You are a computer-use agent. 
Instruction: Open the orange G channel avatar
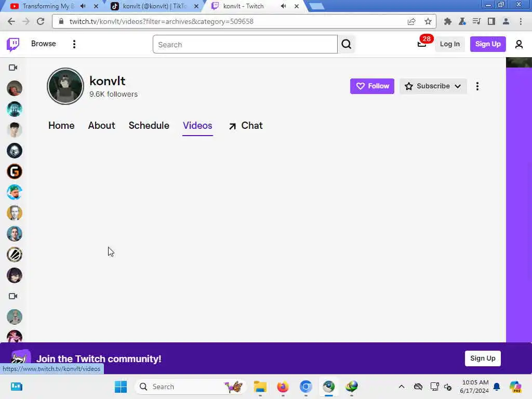tap(14, 171)
